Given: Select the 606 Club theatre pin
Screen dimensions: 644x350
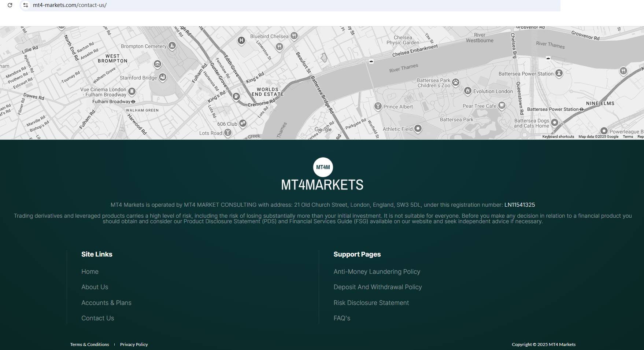Looking at the screenshot, I should [x=243, y=124].
